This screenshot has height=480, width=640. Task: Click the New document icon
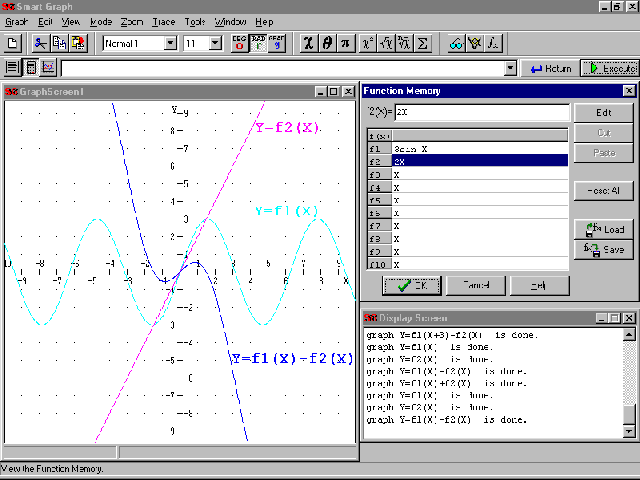pos(13,43)
